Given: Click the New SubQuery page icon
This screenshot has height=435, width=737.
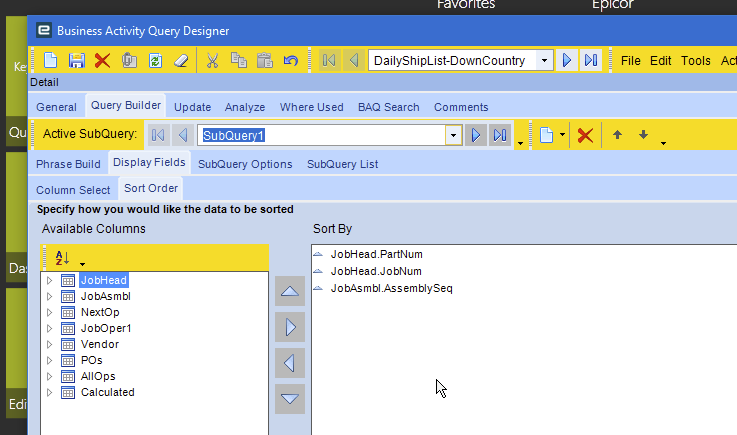Looking at the screenshot, I should (x=546, y=135).
